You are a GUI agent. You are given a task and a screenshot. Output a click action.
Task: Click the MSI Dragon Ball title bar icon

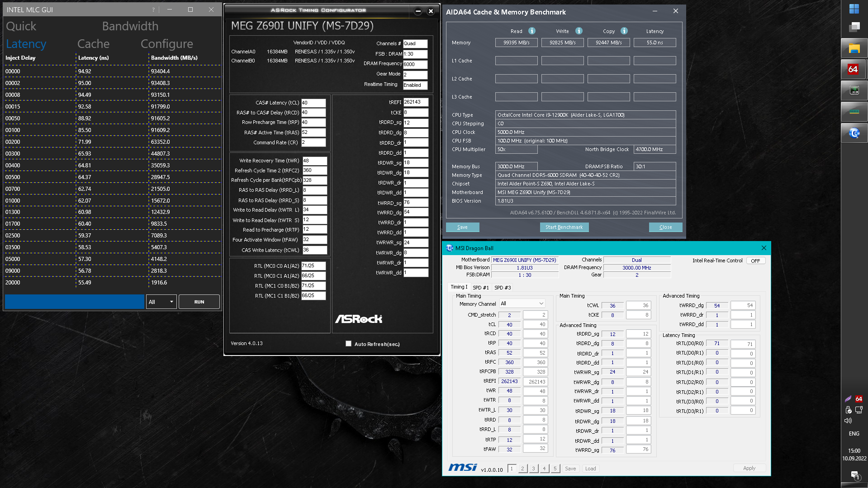450,248
